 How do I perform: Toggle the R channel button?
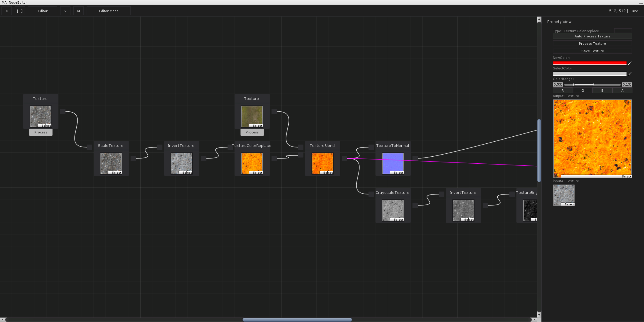(x=562, y=90)
